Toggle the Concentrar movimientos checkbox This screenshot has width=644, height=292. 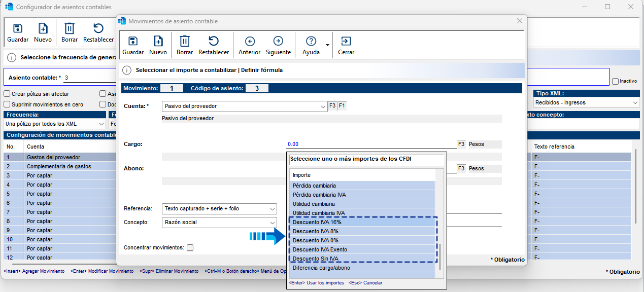190,248
